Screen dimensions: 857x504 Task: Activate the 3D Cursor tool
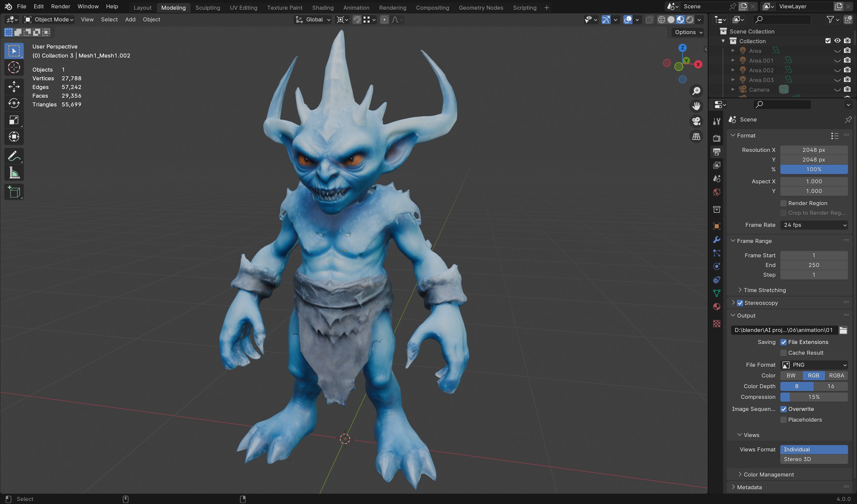(14, 68)
